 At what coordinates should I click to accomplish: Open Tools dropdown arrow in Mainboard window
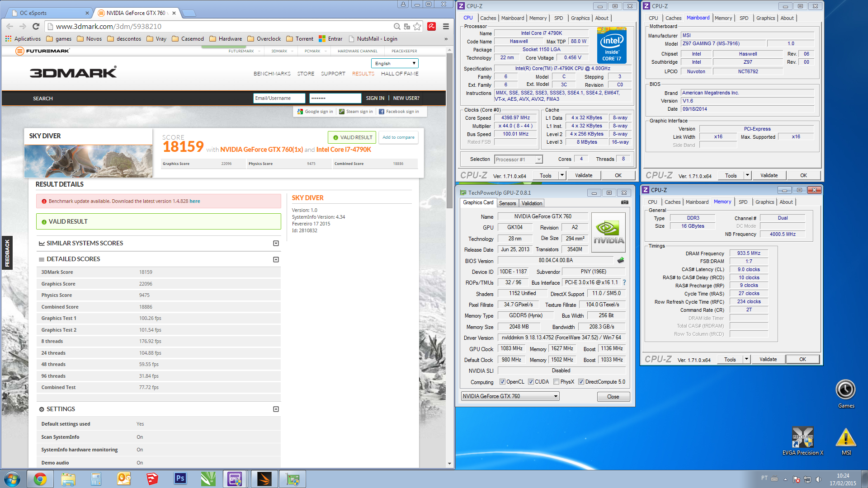pyautogui.click(x=747, y=175)
